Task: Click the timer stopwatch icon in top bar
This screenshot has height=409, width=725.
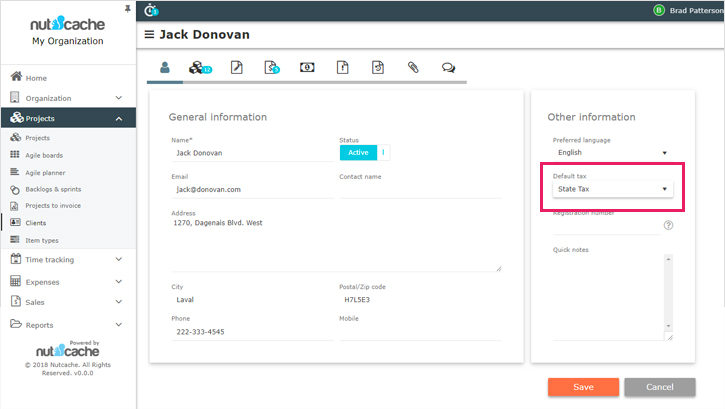Action: [x=152, y=10]
